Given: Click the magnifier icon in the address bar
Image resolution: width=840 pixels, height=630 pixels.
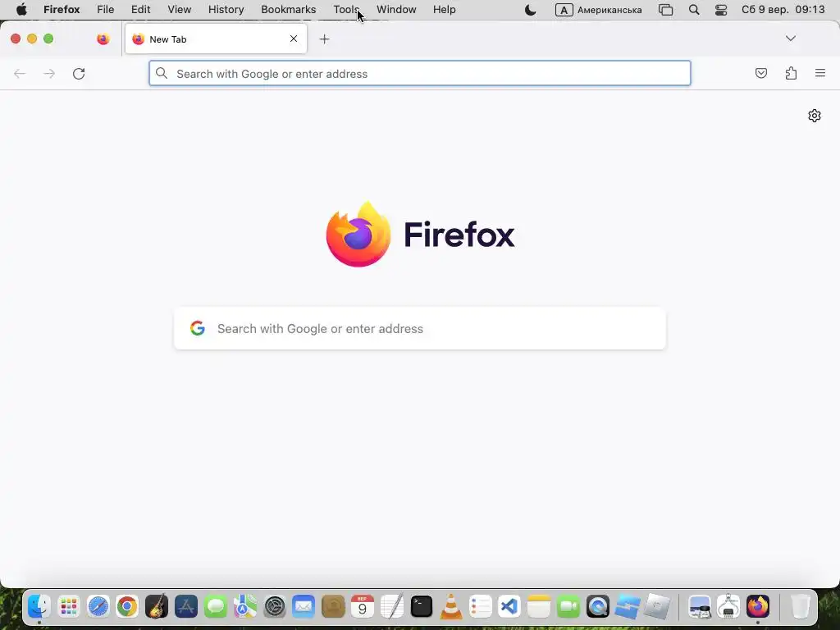Looking at the screenshot, I should [x=162, y=73].
